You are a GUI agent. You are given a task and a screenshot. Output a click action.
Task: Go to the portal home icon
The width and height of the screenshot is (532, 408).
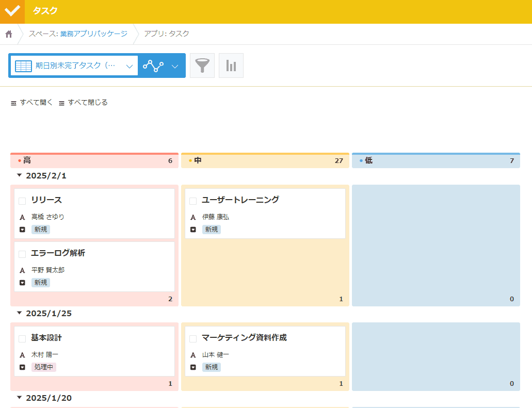[9, 34]
